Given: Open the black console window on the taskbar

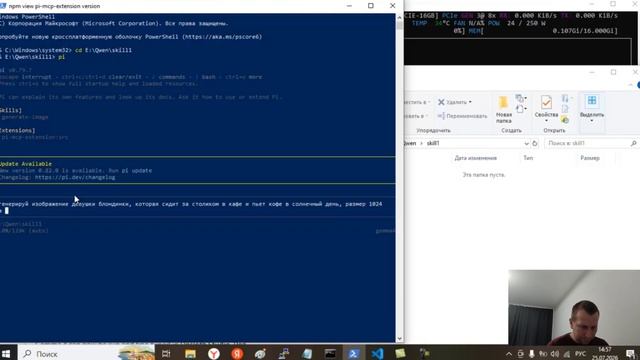Looking at the screenshot, I should tap(330, 353).
